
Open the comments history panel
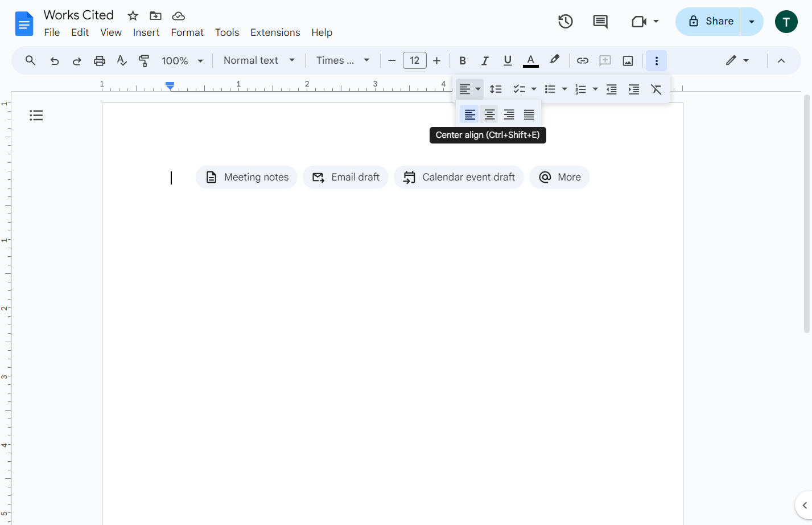tap(600, 22)
